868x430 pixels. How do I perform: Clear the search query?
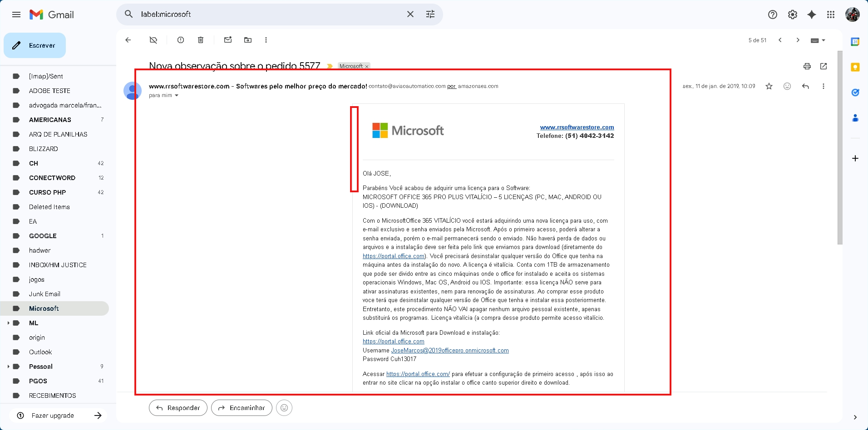pyautogui.click(x=410, y=15)
